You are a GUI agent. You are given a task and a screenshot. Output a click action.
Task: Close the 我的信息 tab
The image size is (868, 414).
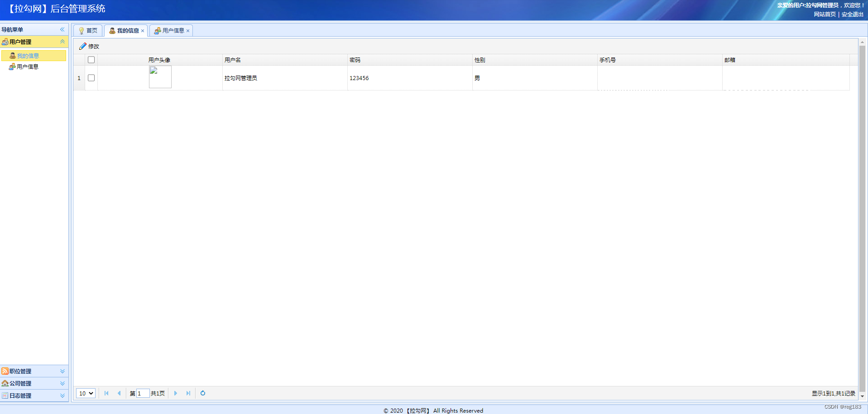[x=143, y=31]
